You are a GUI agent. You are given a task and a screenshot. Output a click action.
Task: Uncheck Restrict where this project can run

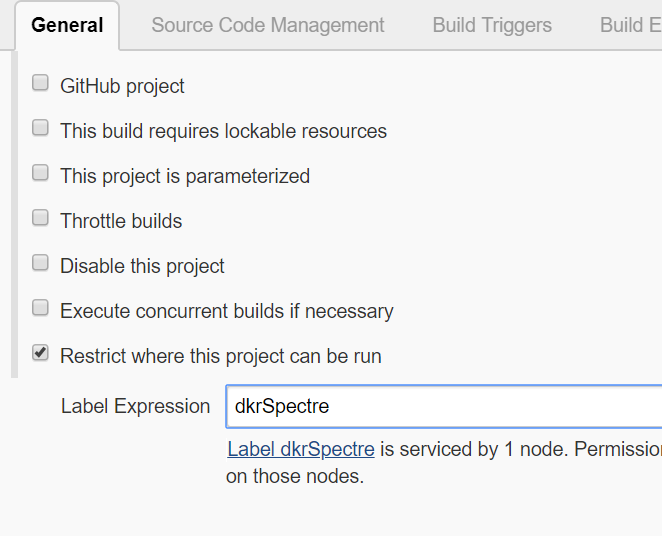pyautogui.click(x=41, y=353)
